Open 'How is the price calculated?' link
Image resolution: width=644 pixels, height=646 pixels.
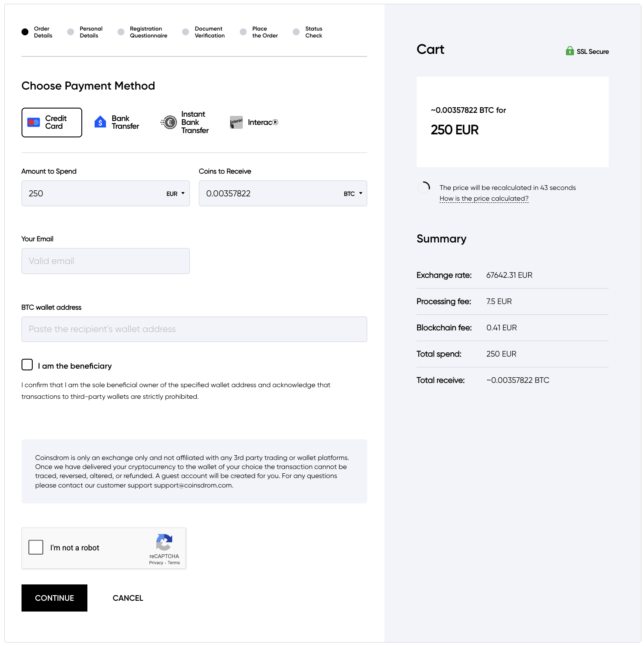tap(484, 199)
